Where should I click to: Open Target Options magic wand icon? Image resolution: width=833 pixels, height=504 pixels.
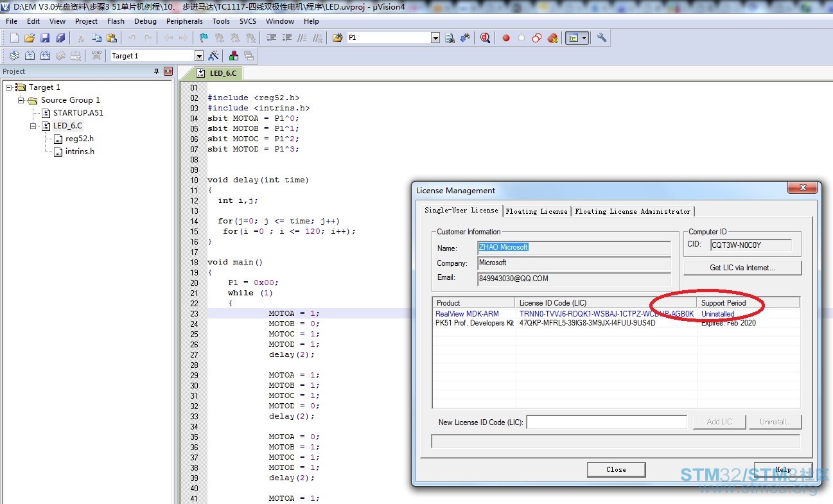point(214,56)
